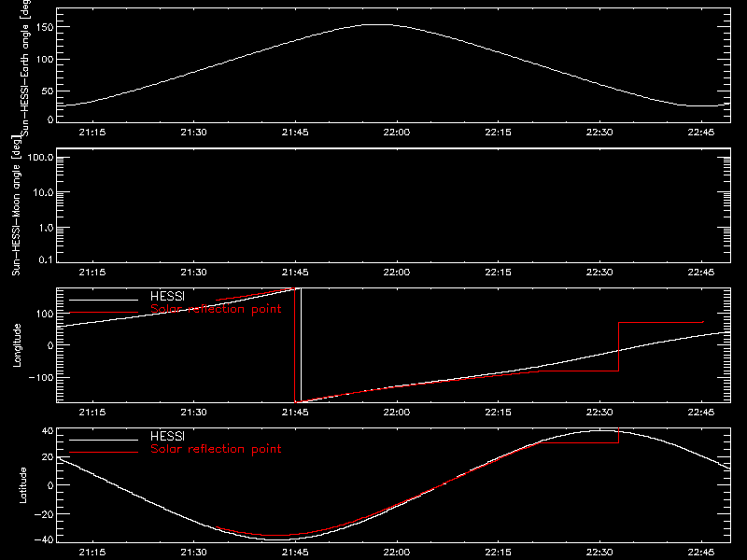The height and width of the screenshot is (560, 747).
Task: Click red longitude step jump near 22:33
Action: pos(618,346)
